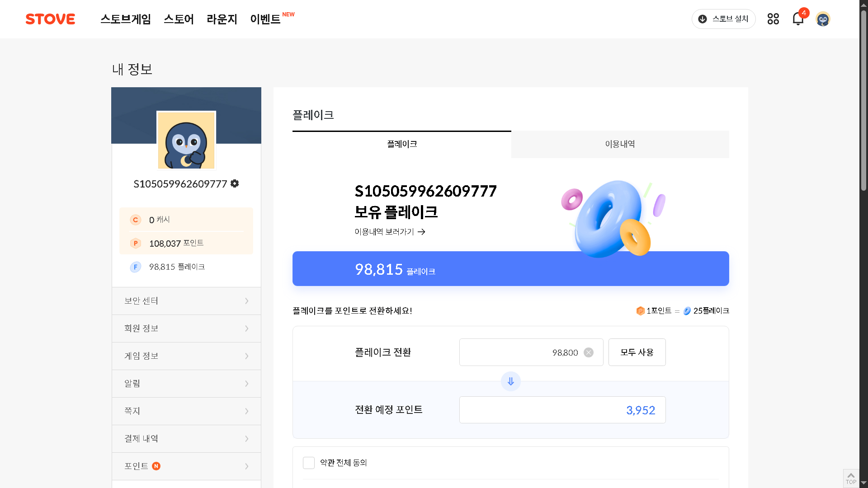Expand the 게임 정보 sidebar item

click(186, 356)
